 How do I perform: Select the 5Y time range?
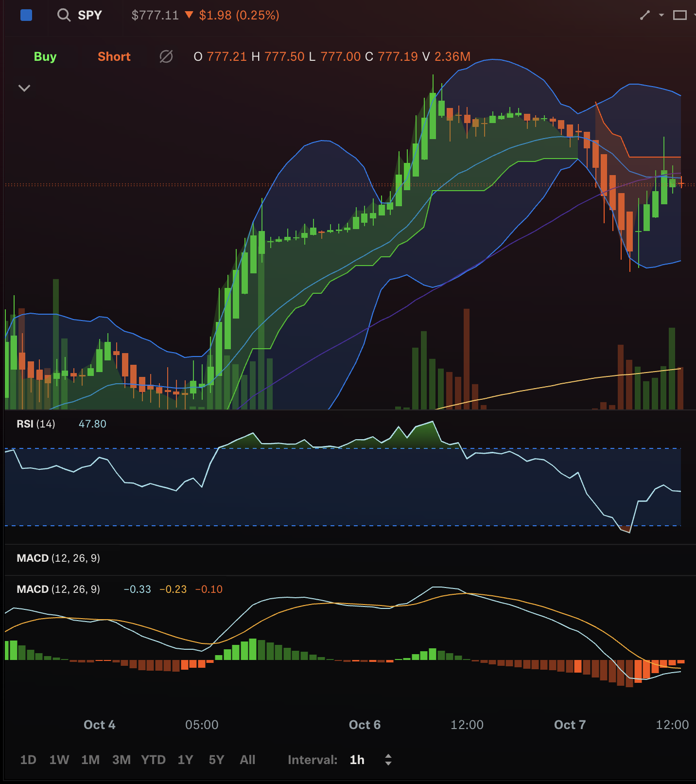click(216, 760)
